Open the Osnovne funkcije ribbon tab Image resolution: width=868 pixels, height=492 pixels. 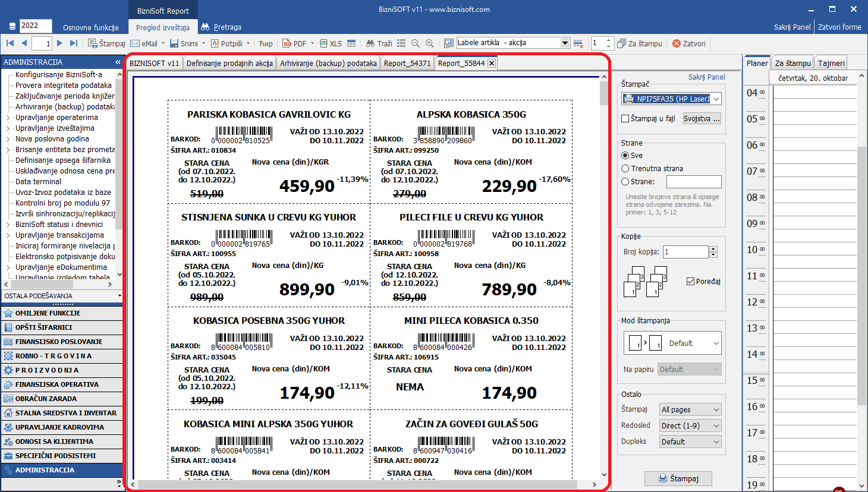(91, 27)
